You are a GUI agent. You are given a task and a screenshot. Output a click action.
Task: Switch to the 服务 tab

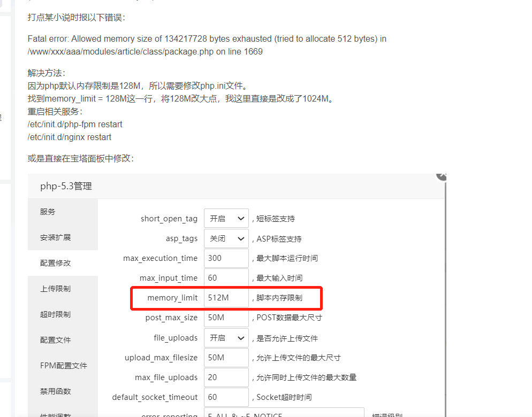tap(48, 212)
